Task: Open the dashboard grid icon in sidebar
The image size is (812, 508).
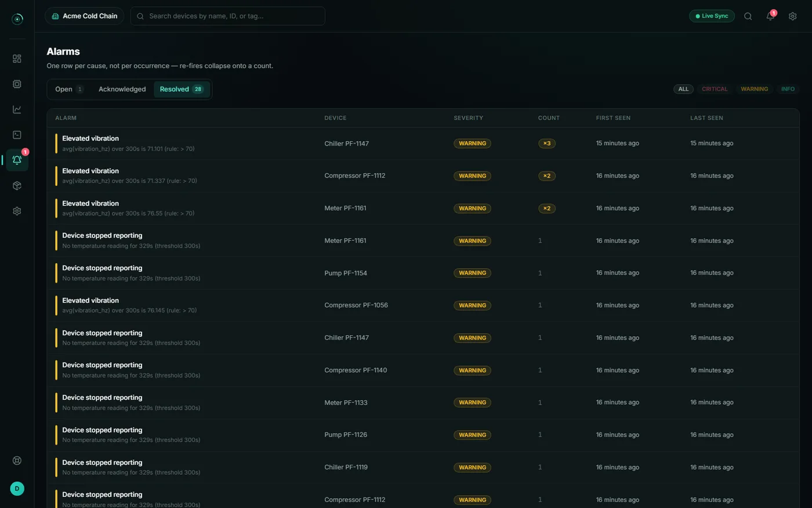Action: coord(17,59)
